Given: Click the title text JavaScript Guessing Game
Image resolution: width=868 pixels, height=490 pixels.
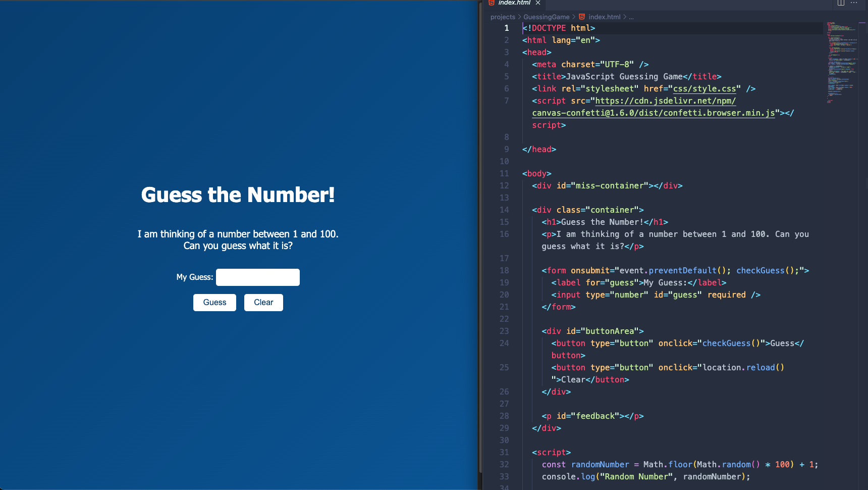Looking at the screenshot, I should click(x=624, y=76).
